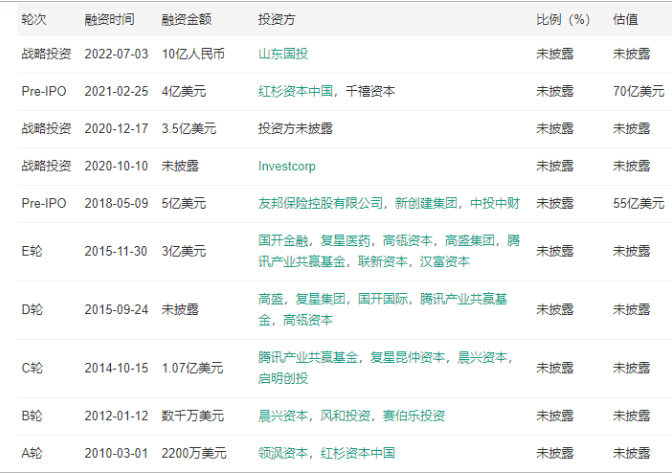
Task: Select the E轮 round label
Action: 32,251
